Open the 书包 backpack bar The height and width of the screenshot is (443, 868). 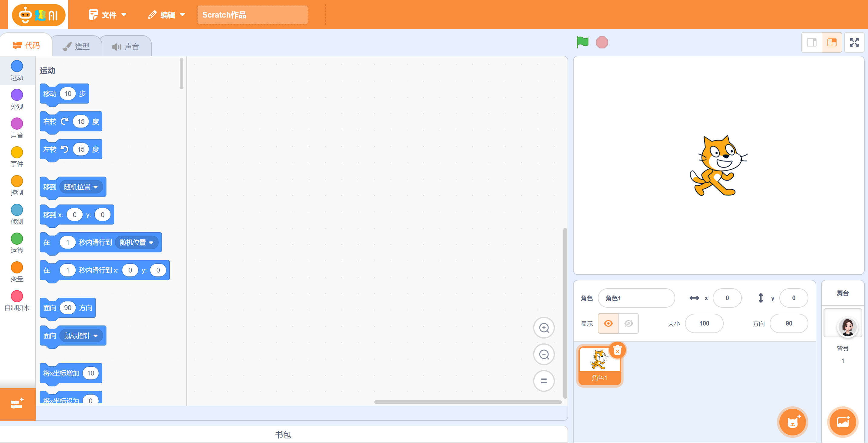[283, 435]
